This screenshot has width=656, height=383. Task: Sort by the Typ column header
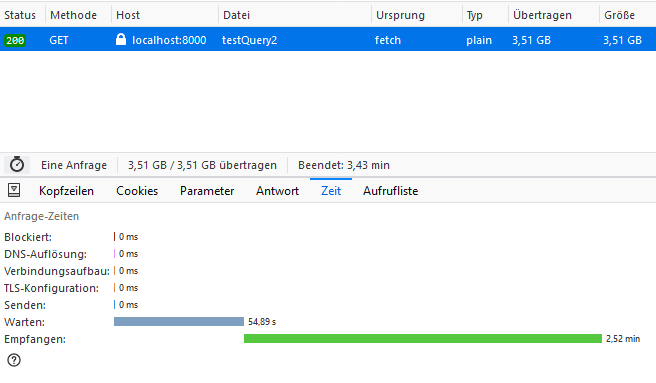(x=475, y=15)
